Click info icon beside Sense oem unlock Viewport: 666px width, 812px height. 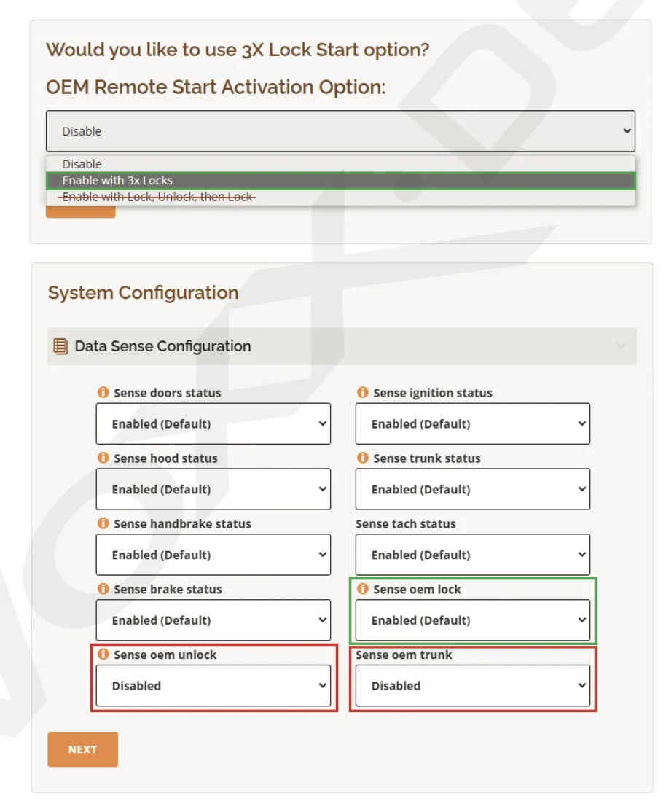[x=103, y=655]
